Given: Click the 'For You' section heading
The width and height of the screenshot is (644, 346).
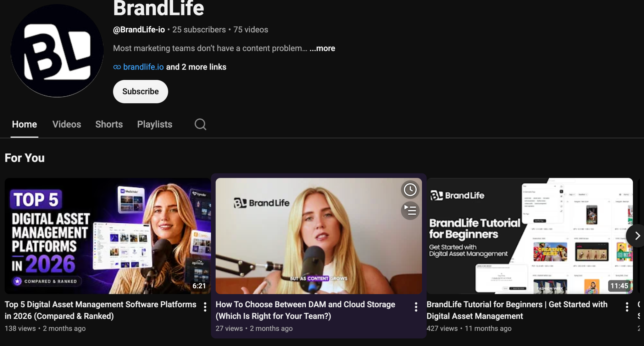Looking at the screenshot, I should (x=25, y=158).
